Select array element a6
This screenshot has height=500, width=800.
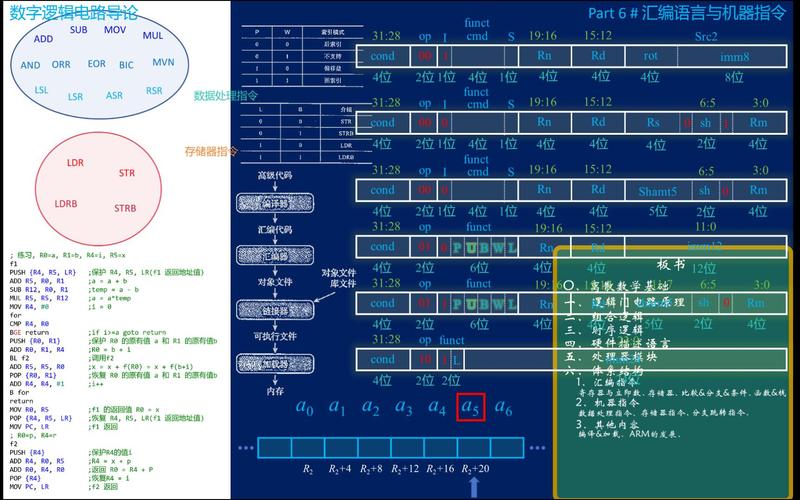504,407
